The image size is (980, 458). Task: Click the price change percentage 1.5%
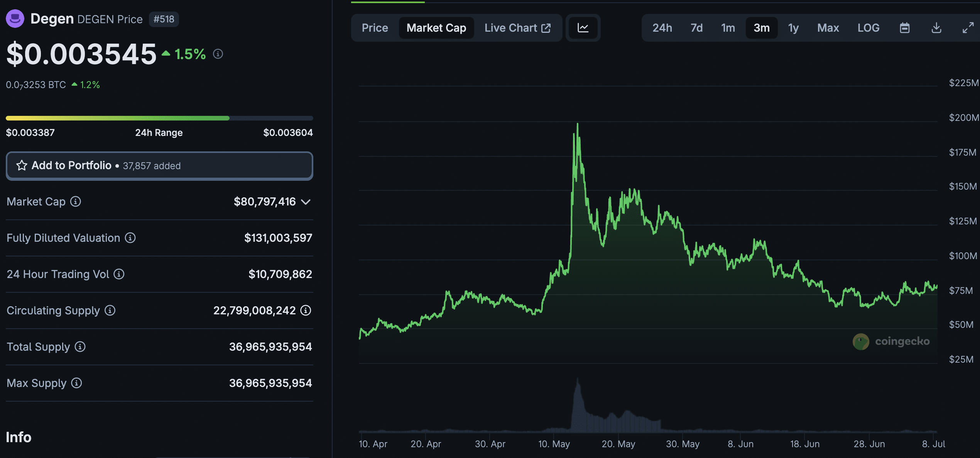tap(189, 54)
